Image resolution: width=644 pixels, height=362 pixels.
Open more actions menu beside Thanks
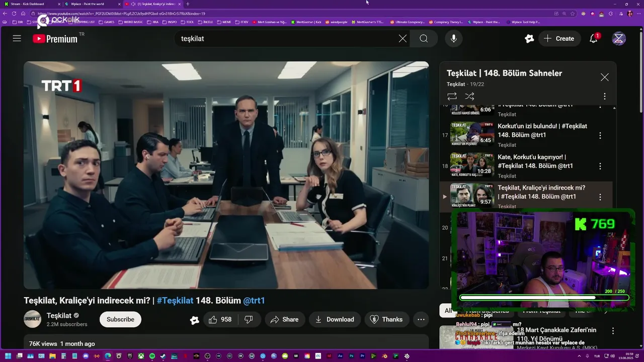(x=421, y=319)
